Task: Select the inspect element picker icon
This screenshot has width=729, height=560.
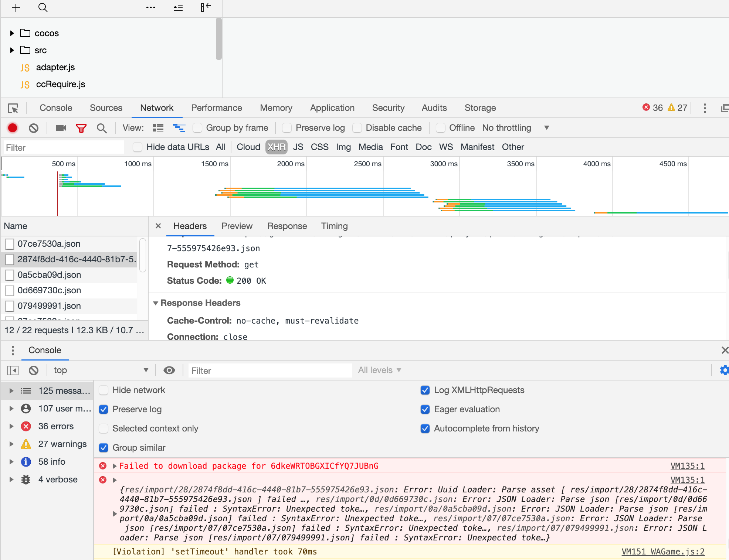Action: (x=13, y=108)
